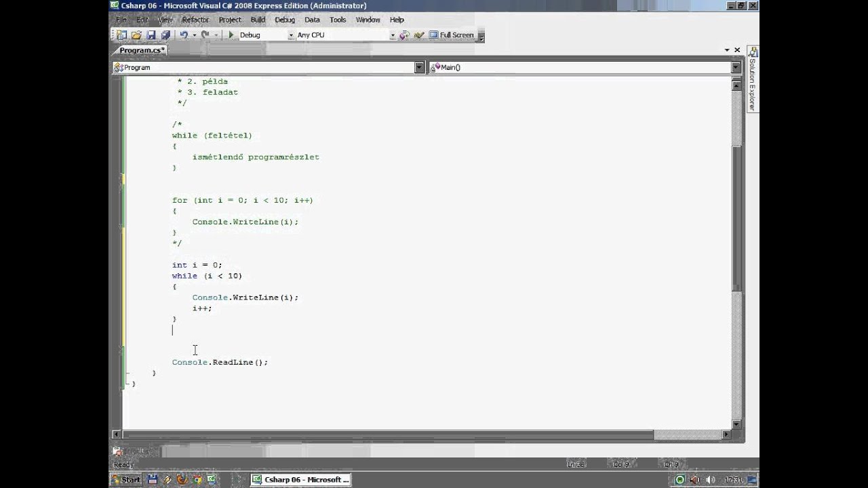The height and width of the screenshot is (488, 868).
Task: Click the Error List icon in the bottom panel
Action: point(117,451)
